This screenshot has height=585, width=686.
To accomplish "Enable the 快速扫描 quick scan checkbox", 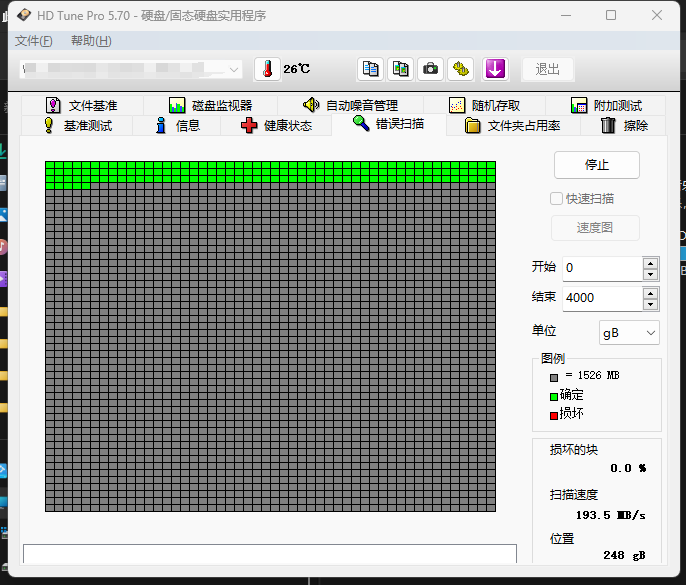I will [556, 199].
